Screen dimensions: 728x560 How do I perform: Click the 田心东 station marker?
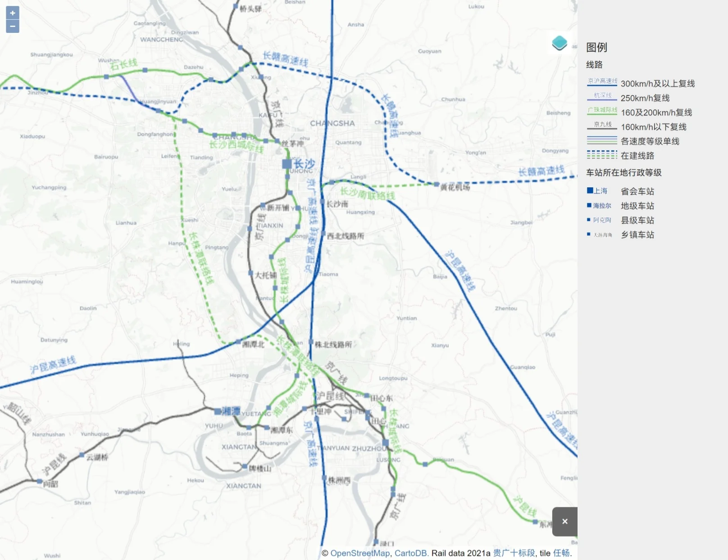click(366, 396)
